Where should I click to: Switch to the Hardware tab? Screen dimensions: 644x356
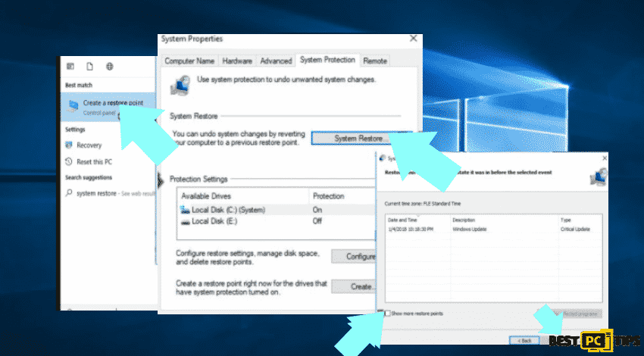click(237, 61)
